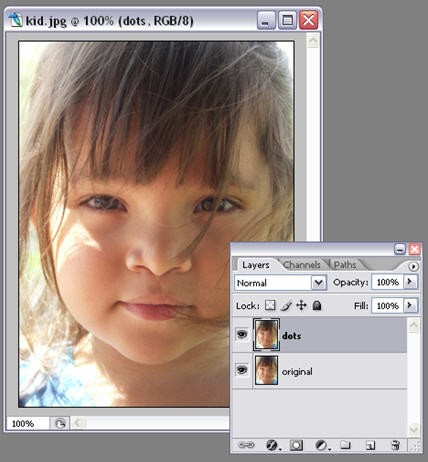Toggle lock transparent pixels
Image resolution: width=428 pixels, height=462 pixels.
click(270, 305)
